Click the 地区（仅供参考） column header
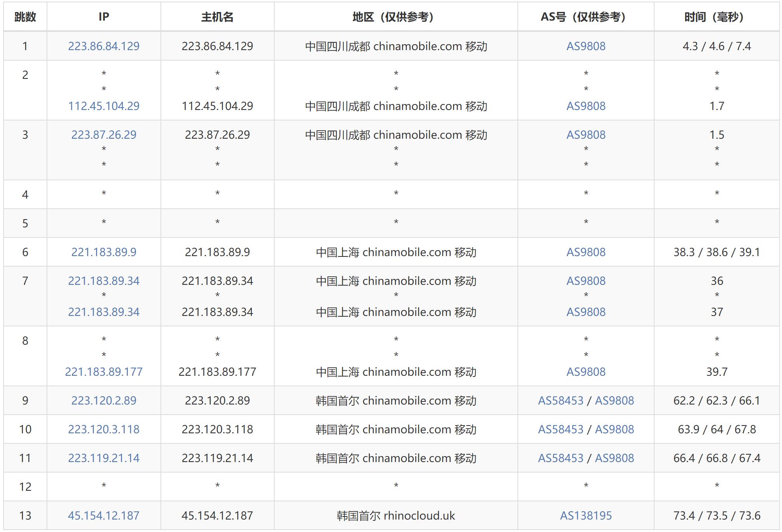The width and height of the screenshot is (782, 532). pyautogui.click(x=396, y=17)
